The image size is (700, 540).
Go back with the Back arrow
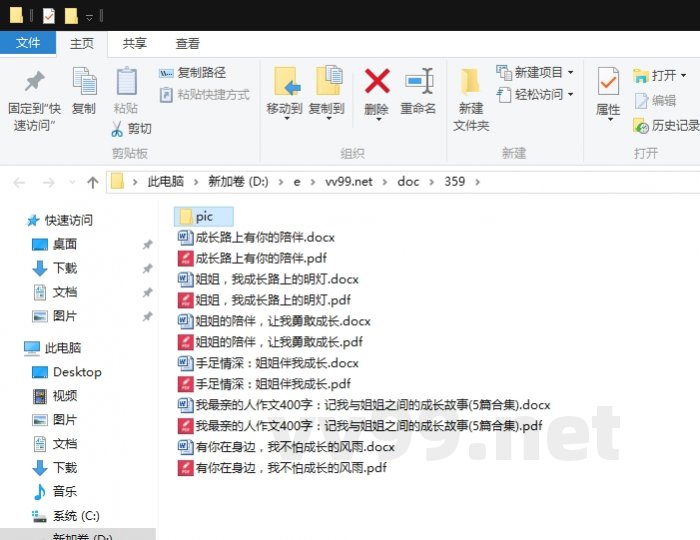click(19, 183)
